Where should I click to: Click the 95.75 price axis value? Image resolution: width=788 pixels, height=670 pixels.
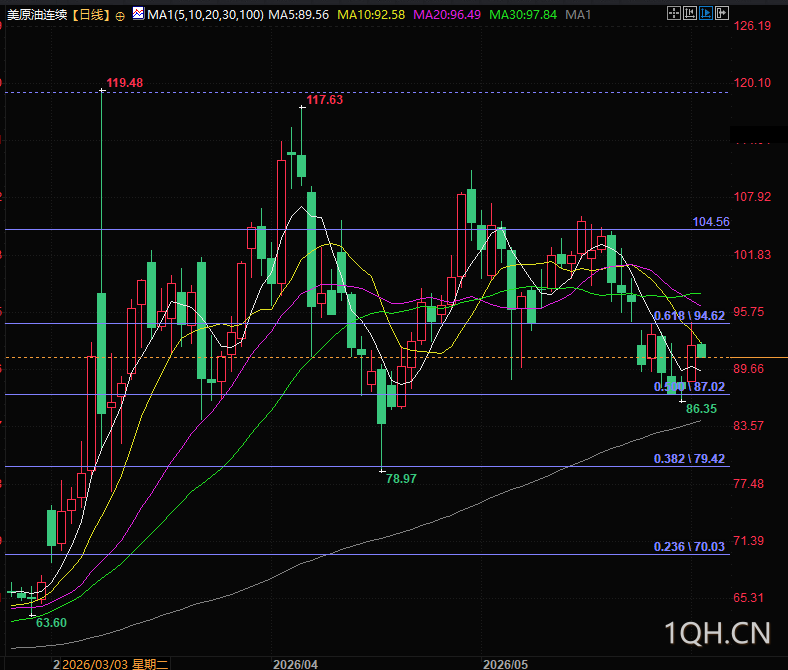[748, 312]
